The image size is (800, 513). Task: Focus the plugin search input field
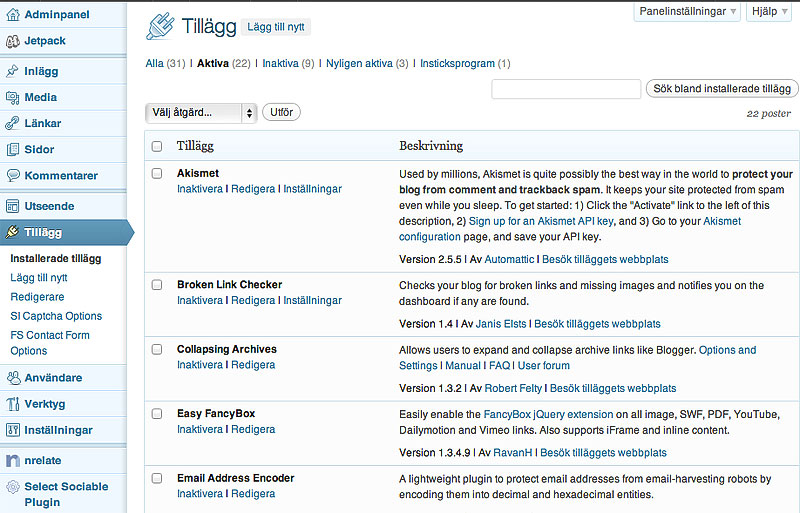coord(566,89)
